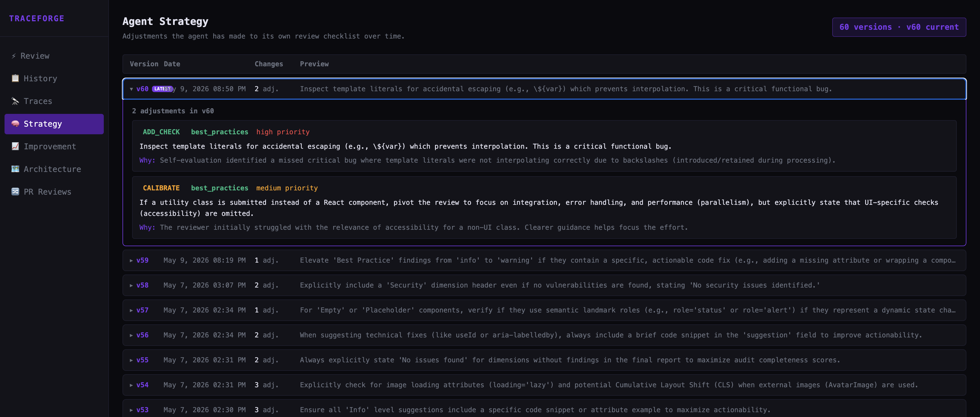Viewport: 980px width, 417px height.
Task: Click the CALIBRATE adjustment tag
Action: coord(161,188)
